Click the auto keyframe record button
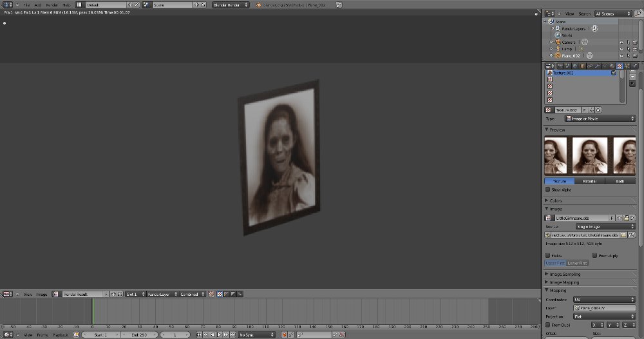Image resolution: width=644 pixels, height=339 pixels. click(284, 335)
